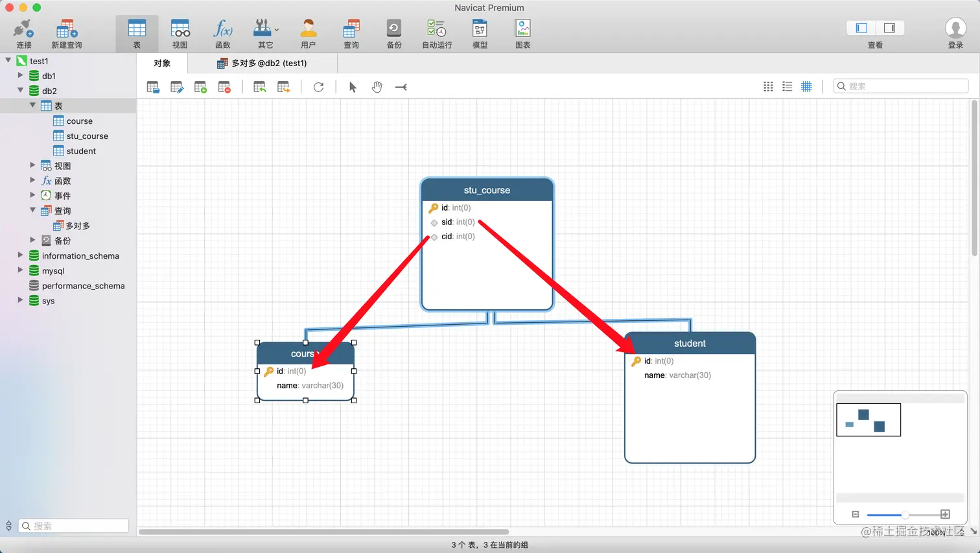Expand the 备份 backup group
The height and width of the screenshot is (553, 980).
click(32, 240)
